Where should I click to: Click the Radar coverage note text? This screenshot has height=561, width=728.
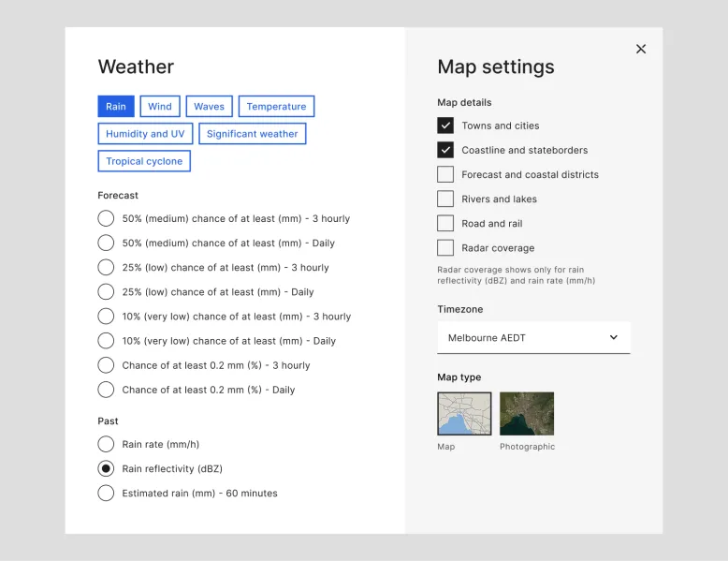coord(516,275)
